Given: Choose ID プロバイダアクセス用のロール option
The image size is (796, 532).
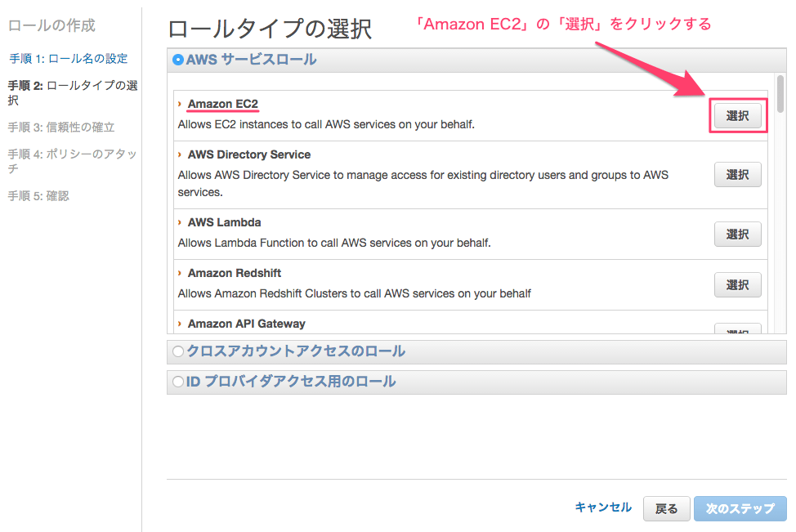Looking at the screenshot, I should tap(177, 381).
